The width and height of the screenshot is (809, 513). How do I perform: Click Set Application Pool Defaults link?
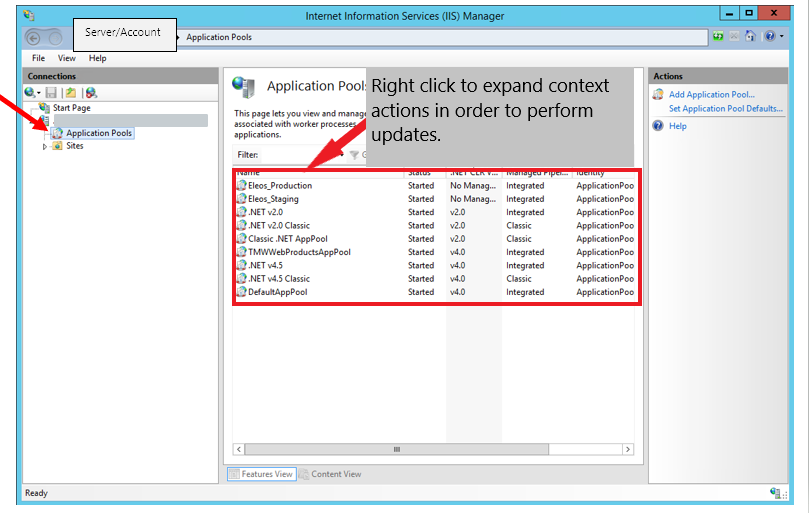click(725, 108)
